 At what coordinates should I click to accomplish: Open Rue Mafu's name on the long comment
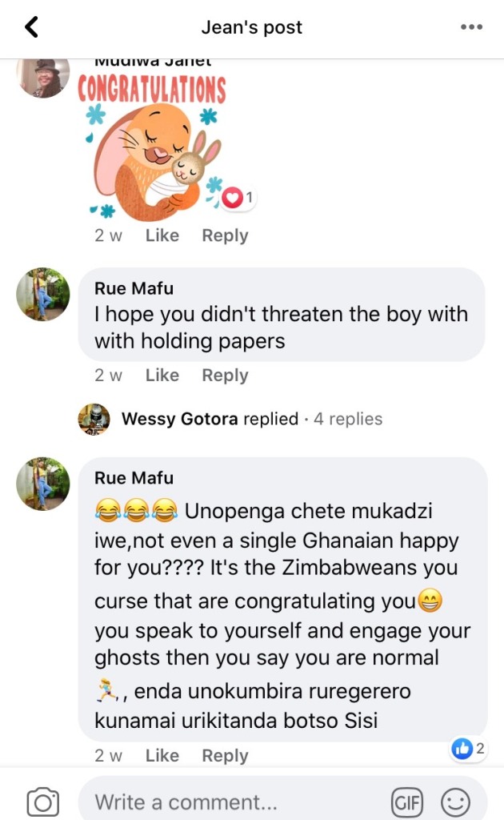[x=134, y=478]
